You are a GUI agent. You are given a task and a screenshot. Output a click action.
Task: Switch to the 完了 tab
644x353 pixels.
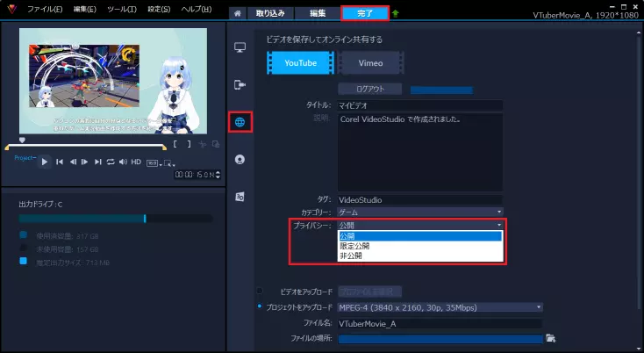[x=365, y=13]
